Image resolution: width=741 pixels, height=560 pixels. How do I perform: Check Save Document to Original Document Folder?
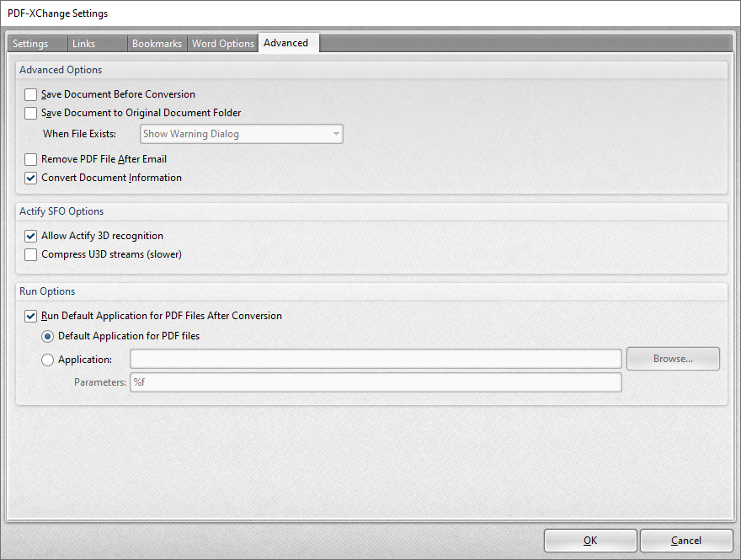click(x=30, y=113)
